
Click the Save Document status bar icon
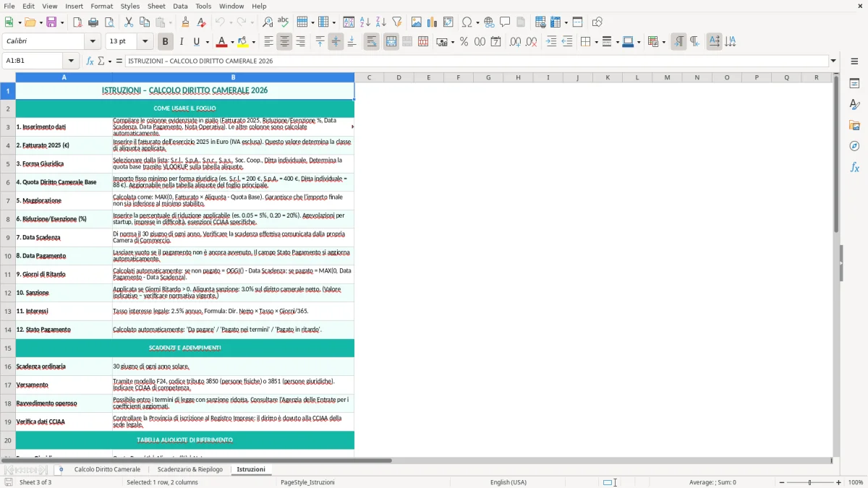(x=9, y=482)
